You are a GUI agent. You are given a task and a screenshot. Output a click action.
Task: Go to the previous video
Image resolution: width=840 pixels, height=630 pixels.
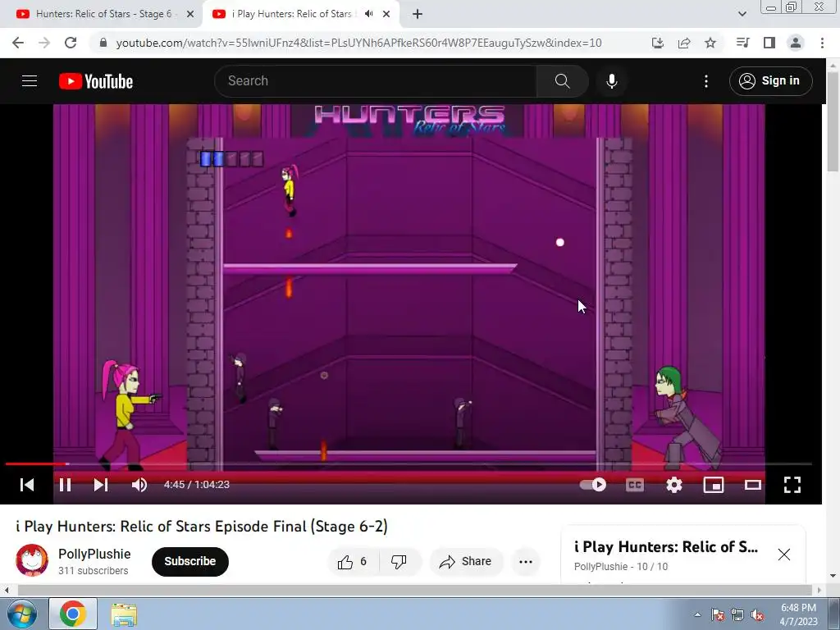tap(27, 485)
